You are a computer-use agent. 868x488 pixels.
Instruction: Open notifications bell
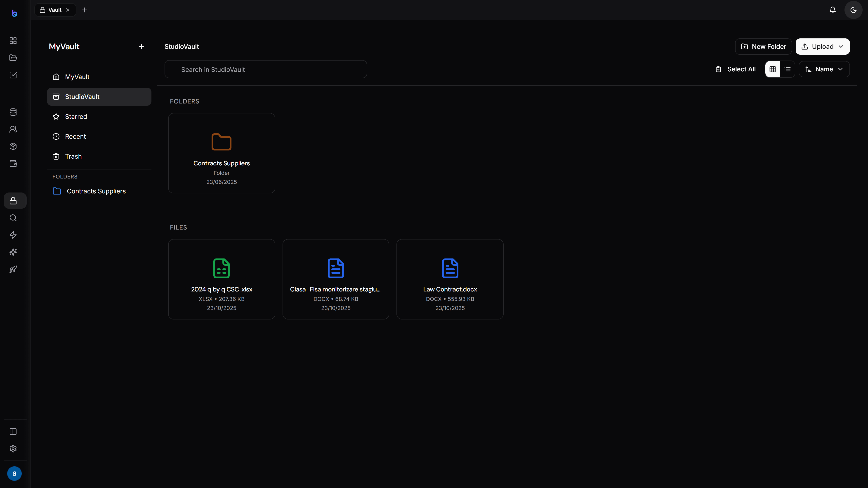[x=833, y=10]
